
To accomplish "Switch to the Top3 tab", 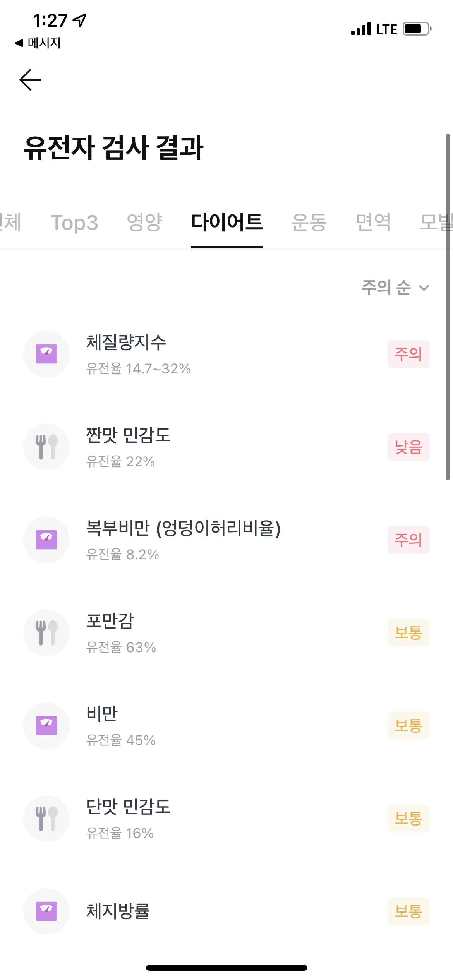I will [74, 223].
